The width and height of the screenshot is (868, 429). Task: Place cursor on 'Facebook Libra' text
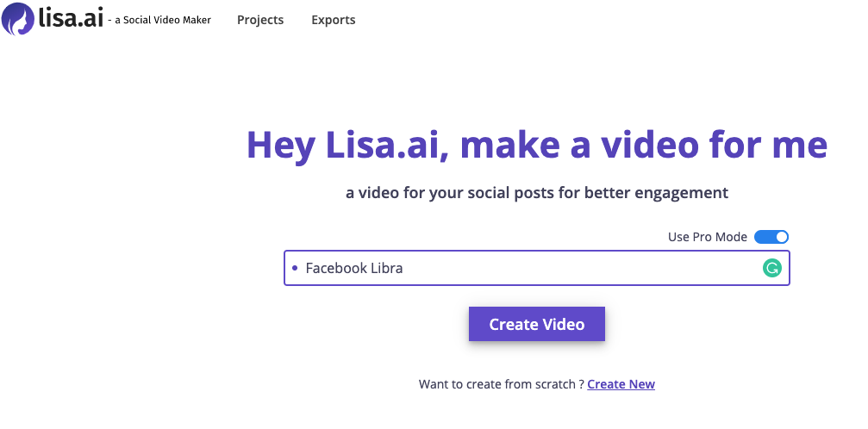click(x=354, y=268)
